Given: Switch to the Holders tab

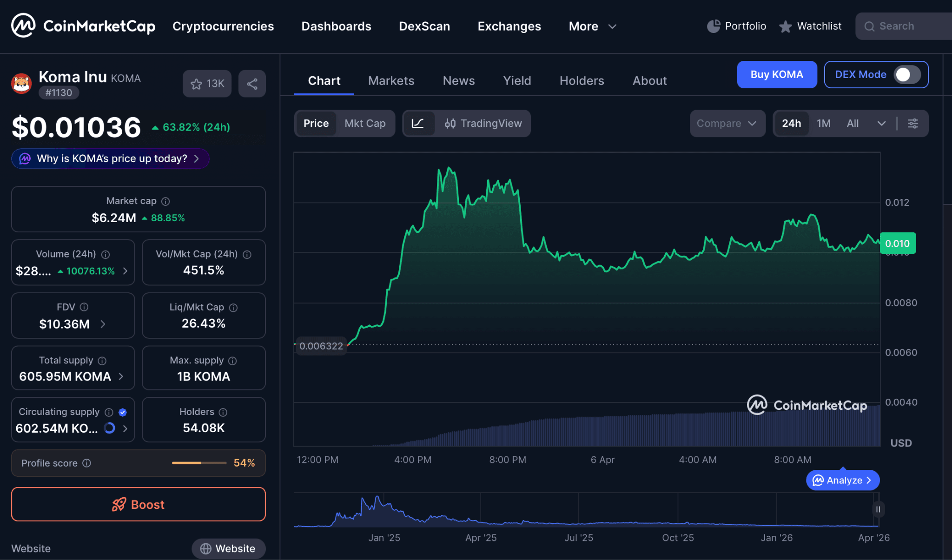Looking at the screenshot, I should [582, 80].
